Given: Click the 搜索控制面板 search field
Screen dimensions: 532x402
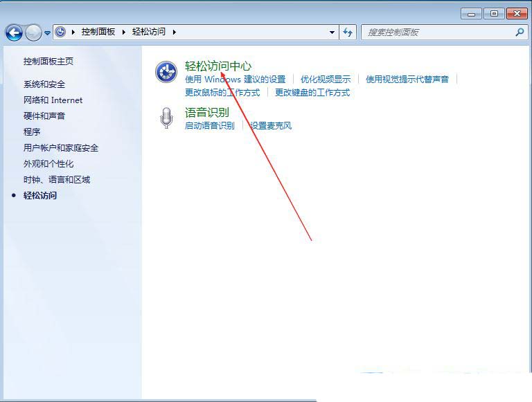Looking at the screenshot, I should coord(438,33).
